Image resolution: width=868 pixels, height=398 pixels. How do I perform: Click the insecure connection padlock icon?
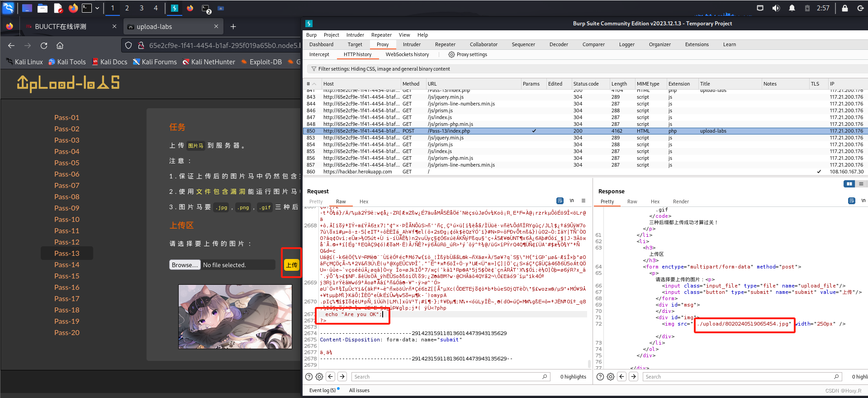[141, 45]
